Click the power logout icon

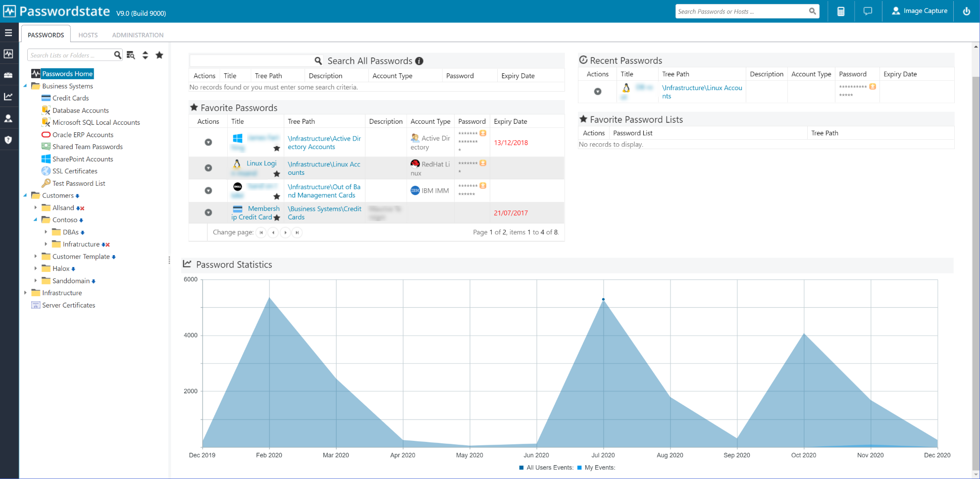(966, 11)
